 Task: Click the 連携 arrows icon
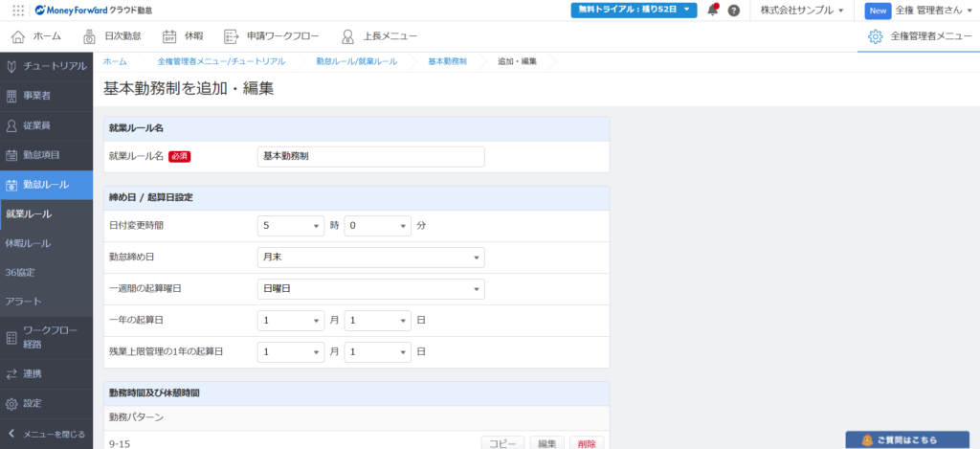pos(11,374)
